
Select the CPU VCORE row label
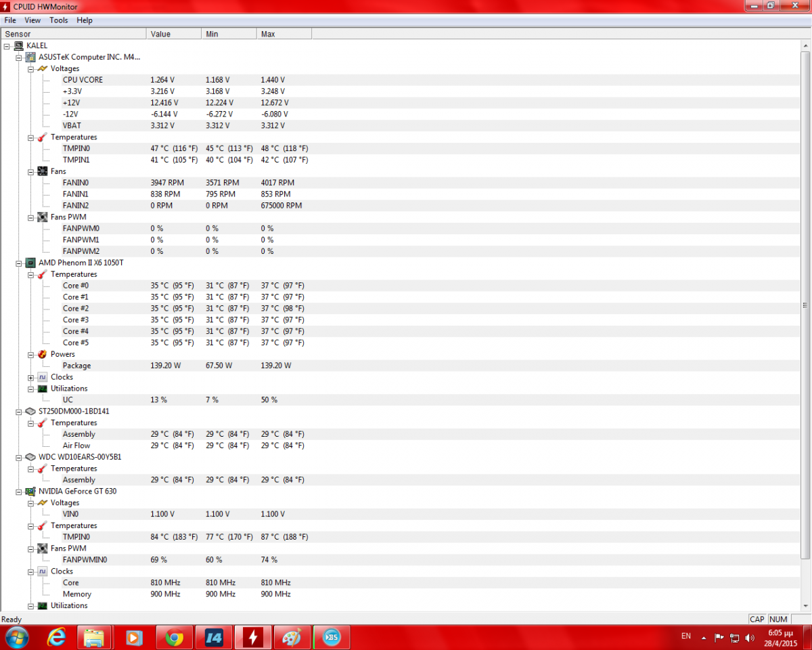83,80
